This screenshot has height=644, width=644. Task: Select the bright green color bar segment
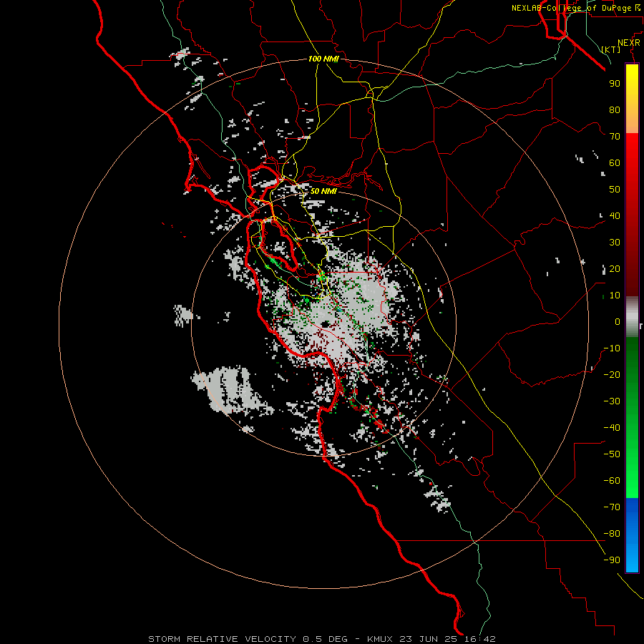(632, 472)
